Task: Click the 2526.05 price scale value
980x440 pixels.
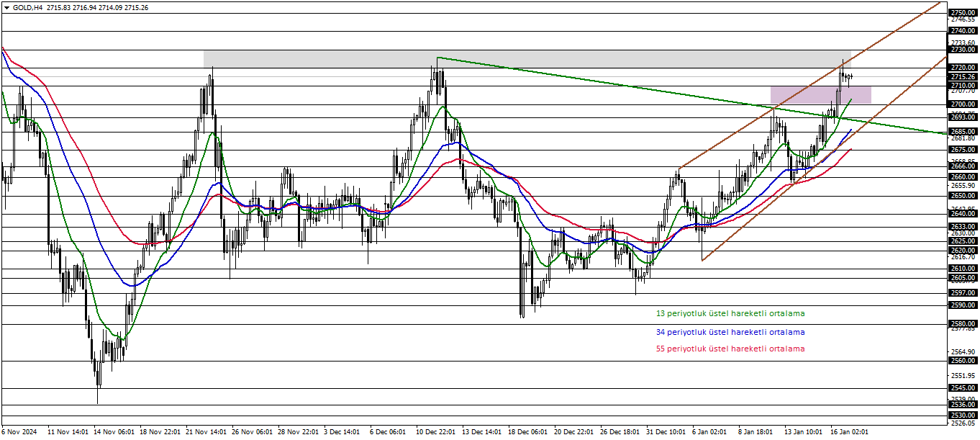Action: (963, 423)
